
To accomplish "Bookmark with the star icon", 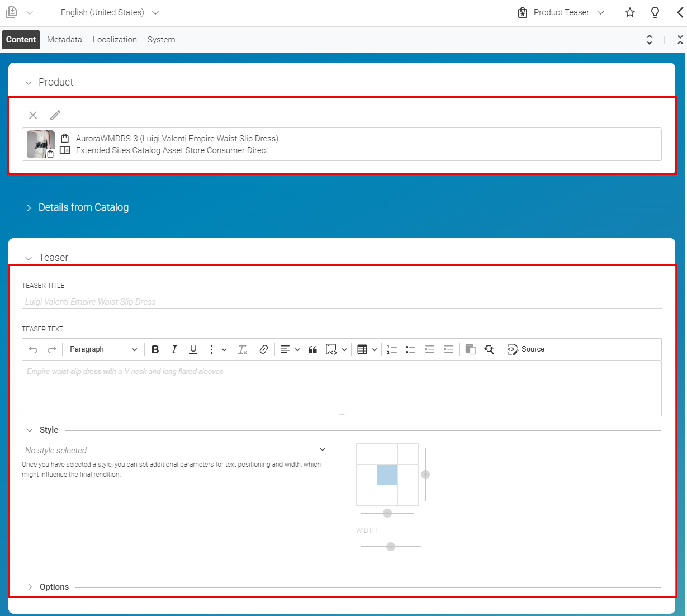I will click(630, 12).
